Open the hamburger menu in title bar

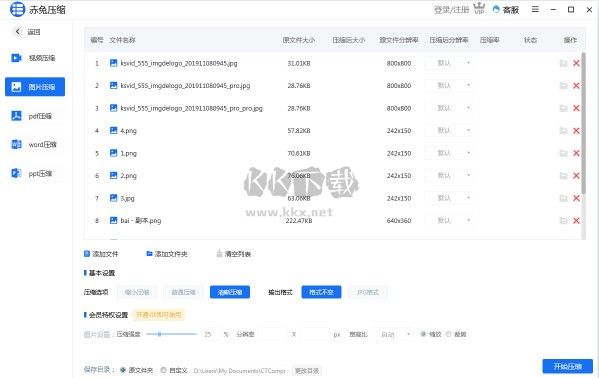click(x=535, y=9)
